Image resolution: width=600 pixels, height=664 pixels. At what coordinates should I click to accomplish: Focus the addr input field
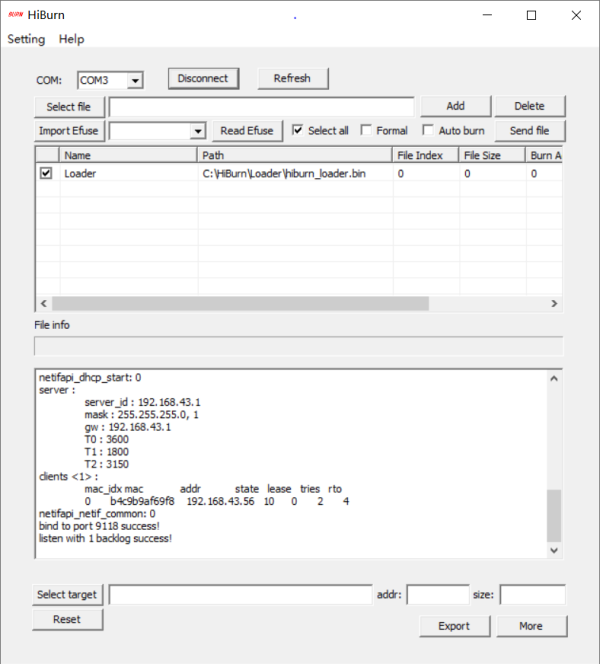point(438,595)
